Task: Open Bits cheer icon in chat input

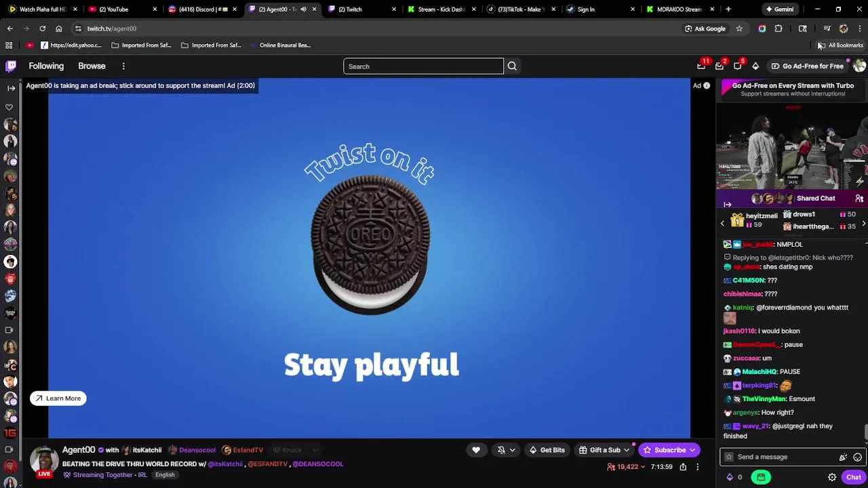Action: (x=843, y=457)
